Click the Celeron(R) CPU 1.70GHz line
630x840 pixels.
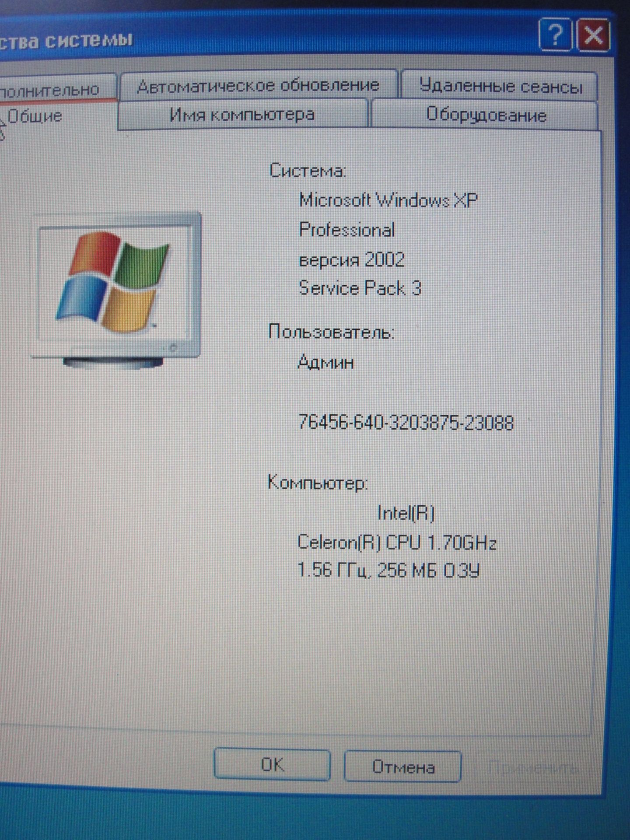[397, 542]
